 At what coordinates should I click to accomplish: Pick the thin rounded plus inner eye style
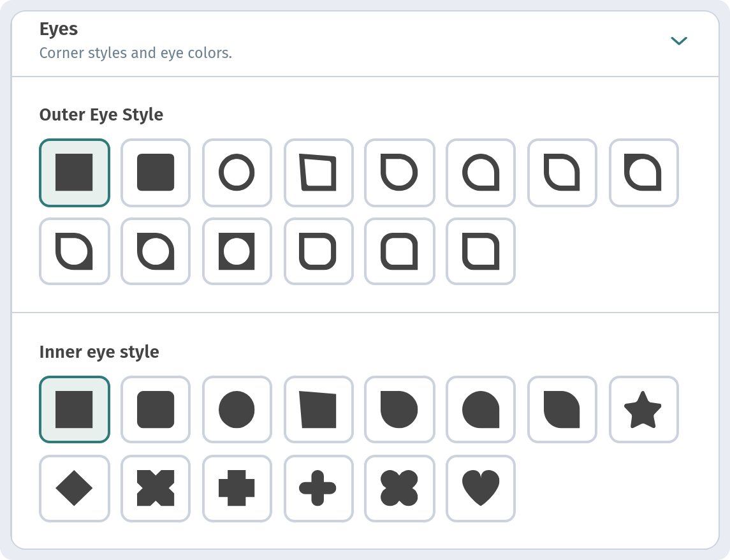(x=318, y=489)
